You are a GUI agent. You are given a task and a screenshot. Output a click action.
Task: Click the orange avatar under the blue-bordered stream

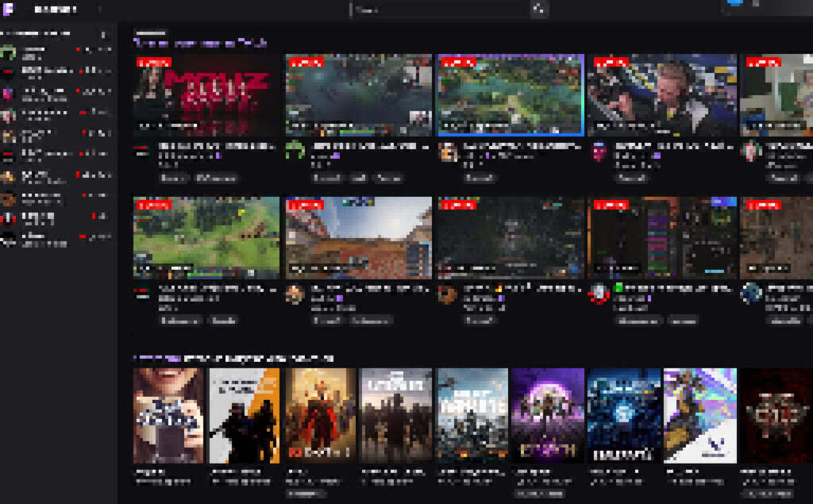point(446,152)
